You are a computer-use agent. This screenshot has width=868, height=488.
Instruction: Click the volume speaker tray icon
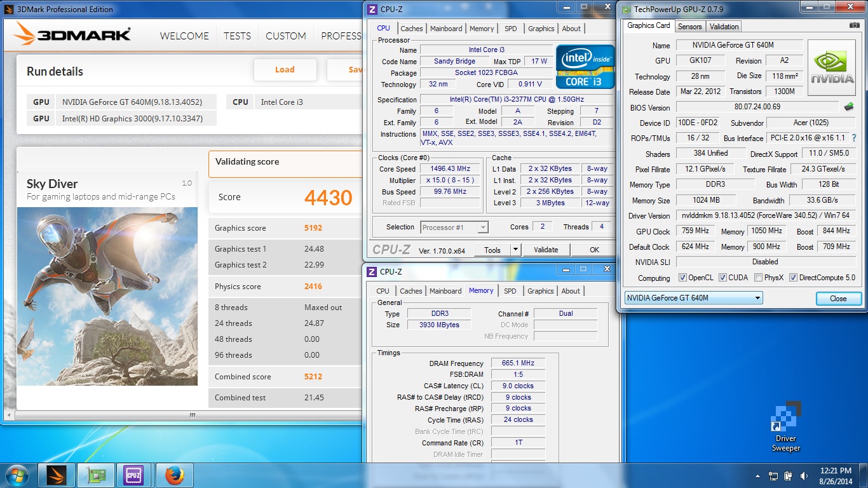tap(804, 475)
